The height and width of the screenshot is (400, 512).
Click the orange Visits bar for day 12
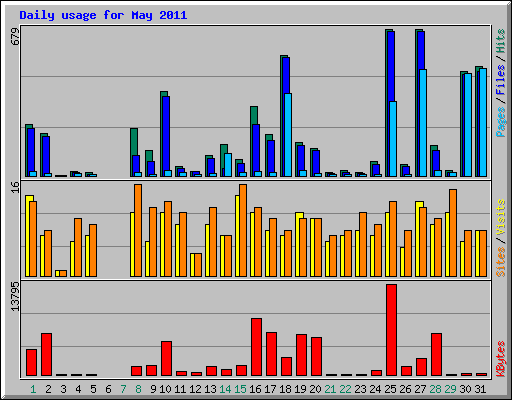(x=198, y=265)
